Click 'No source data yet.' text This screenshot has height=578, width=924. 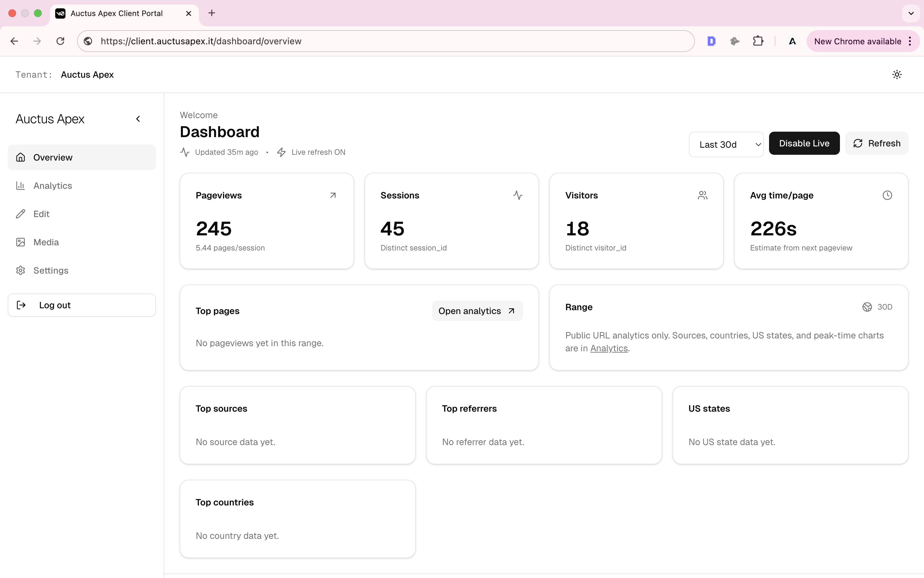coord(235,442)
